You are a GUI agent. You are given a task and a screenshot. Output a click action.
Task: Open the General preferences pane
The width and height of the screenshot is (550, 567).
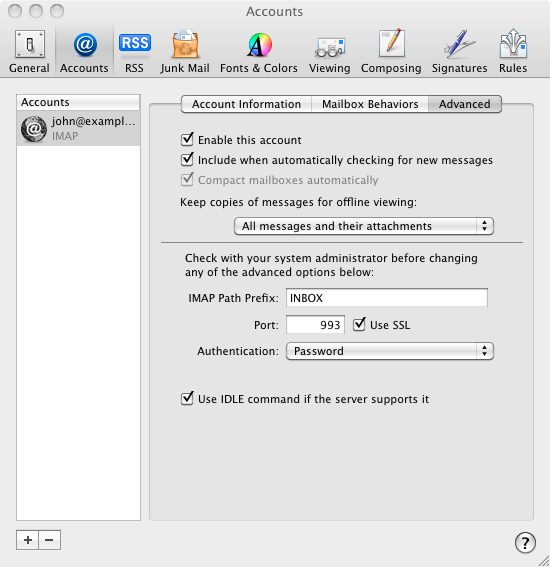coord(29,51)
